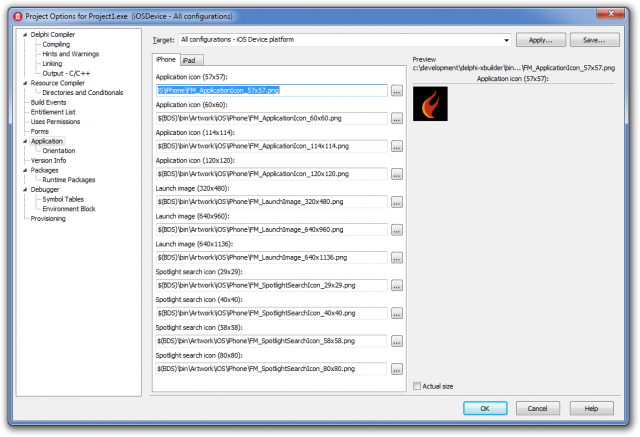Browse for Spotlight search icon (29x29) file
This screenshot has height=437, width=640.
coord(396,285)
